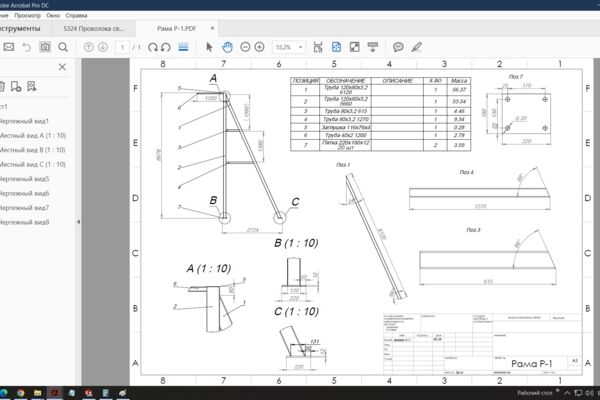Open bookmark Местный вид B (1 : 10)

tap(33, 150)
